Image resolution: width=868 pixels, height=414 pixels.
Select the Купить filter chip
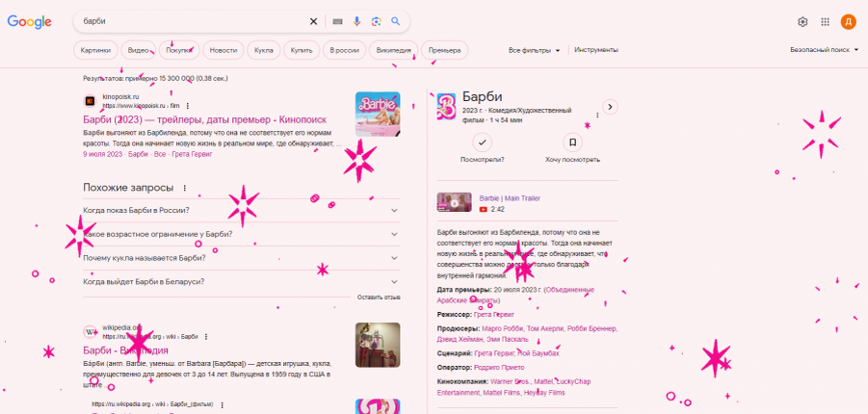click(x=302, y=50)
